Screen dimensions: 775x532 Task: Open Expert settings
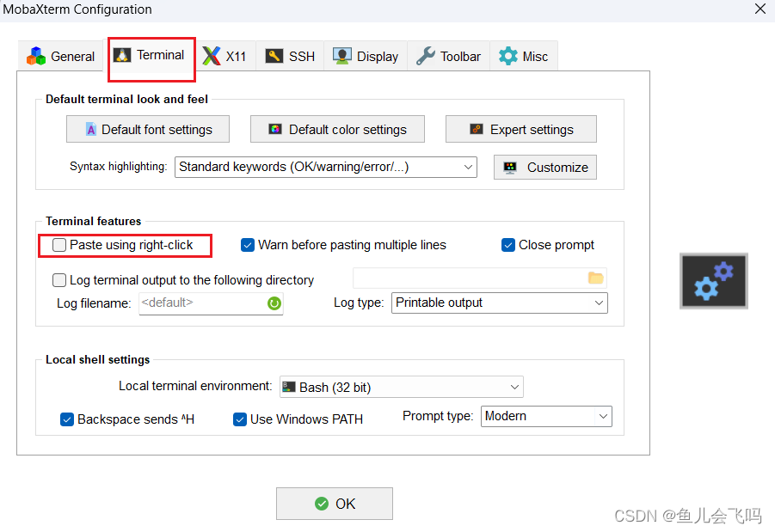(521, 130)
